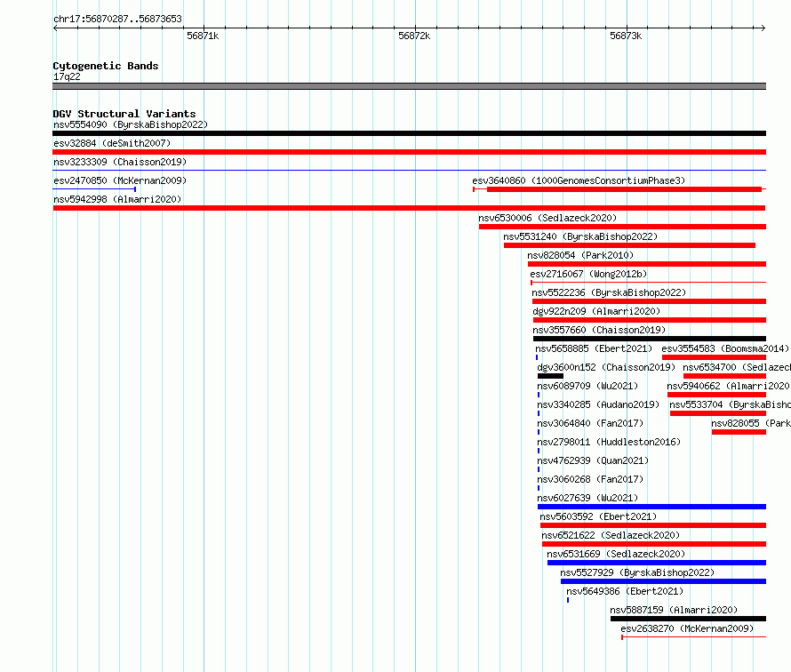Select dgv3600n152 (Chaisson2019) variant
This screenshot has width=791, height=672.
pos(606,367)
